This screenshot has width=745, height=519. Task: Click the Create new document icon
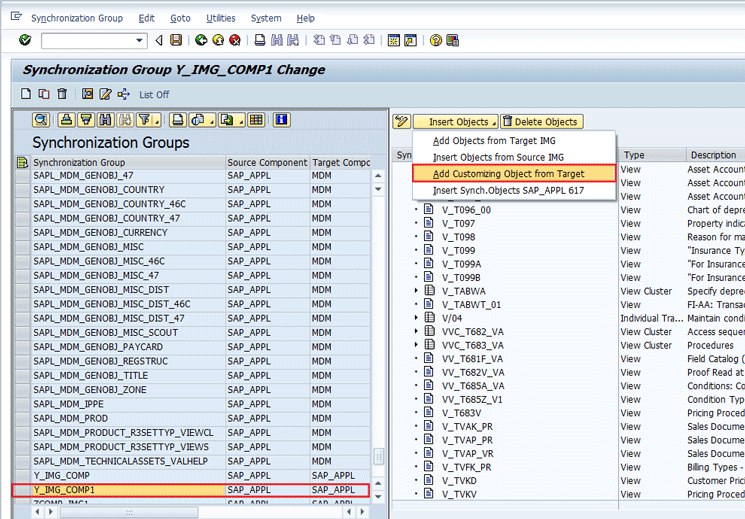(x=27, y=94)
